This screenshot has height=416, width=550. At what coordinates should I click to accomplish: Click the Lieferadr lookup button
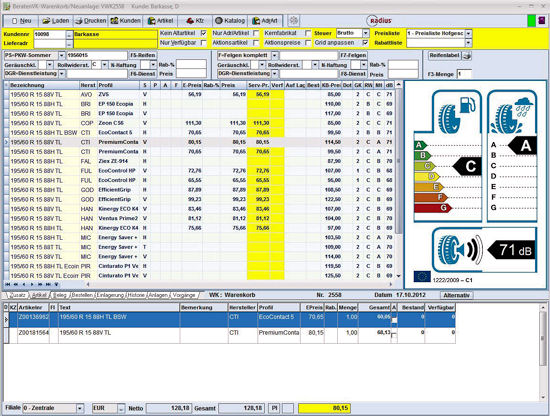point(69,44)
